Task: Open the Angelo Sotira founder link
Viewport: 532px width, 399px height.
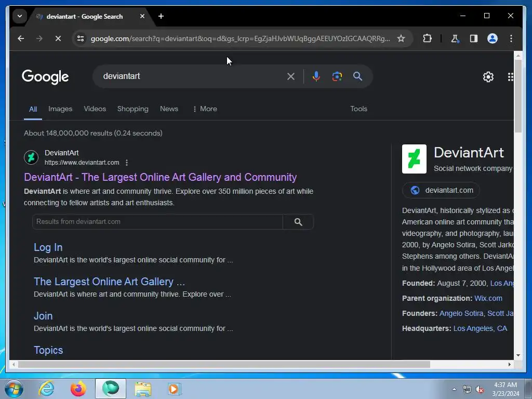Action: tap(461, 313)
